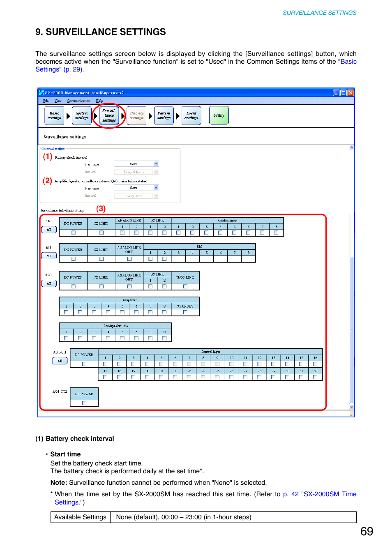Expand Battery check Interval dropdown
The image size is (392, 555).
156,172
